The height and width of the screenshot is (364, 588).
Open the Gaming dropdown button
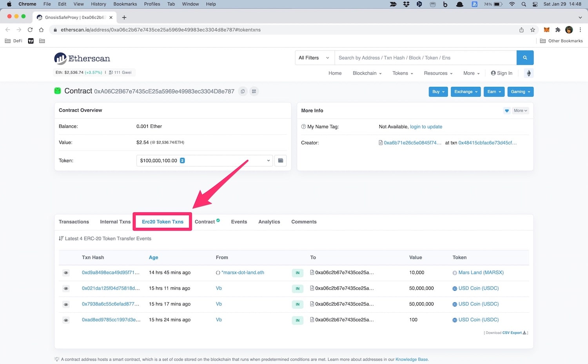520,92
